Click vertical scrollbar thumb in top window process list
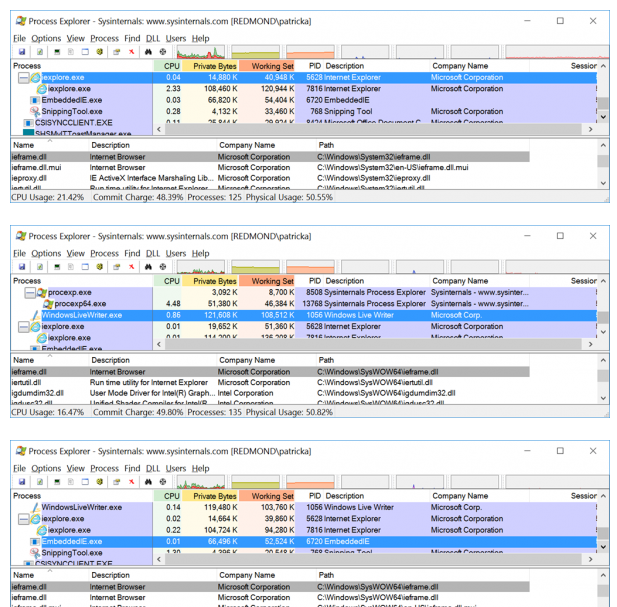 click(603, 103)
